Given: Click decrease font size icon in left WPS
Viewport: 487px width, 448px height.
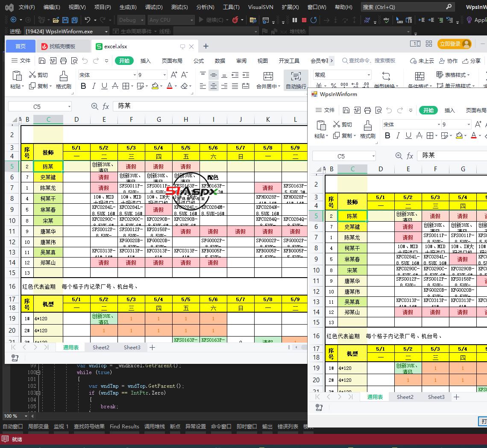Looking at the screenshot, I should tap(185, 75).
